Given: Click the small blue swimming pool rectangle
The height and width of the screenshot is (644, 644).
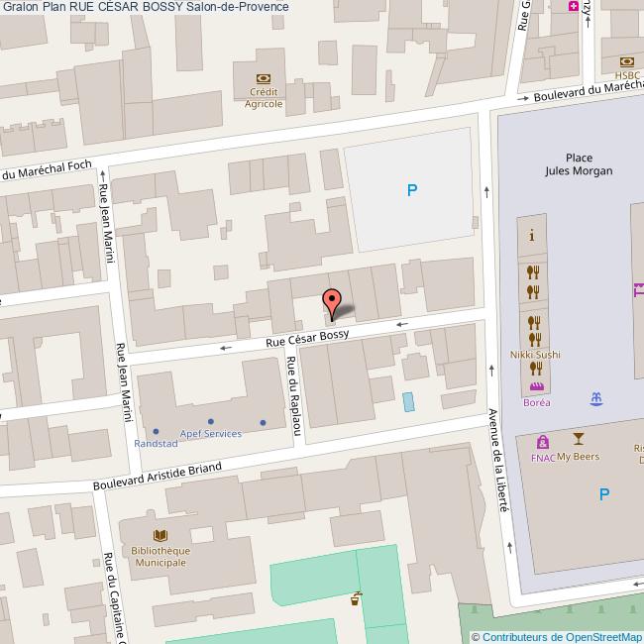Looking at the screenshot, I should pos(409,402).
